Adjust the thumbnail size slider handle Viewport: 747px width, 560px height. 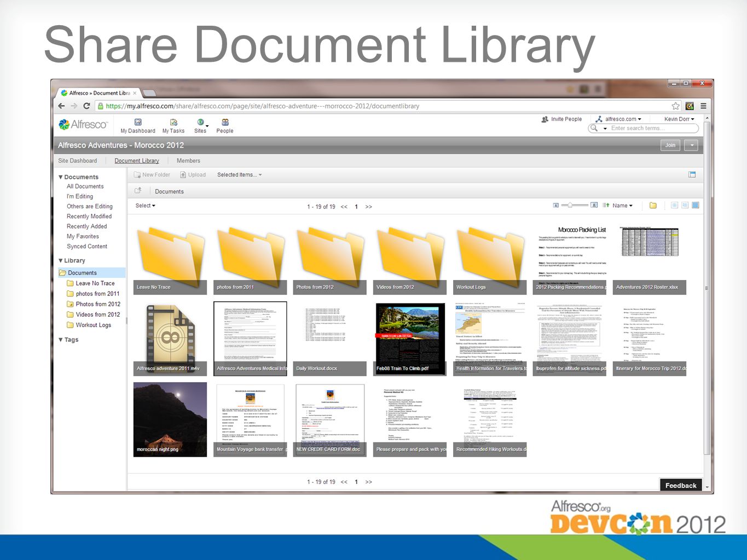[570, 205]
